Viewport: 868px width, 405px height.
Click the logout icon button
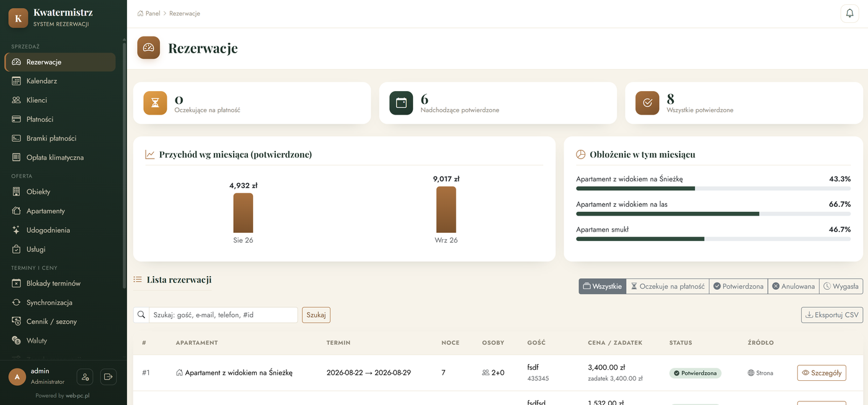tap(108, 377)
